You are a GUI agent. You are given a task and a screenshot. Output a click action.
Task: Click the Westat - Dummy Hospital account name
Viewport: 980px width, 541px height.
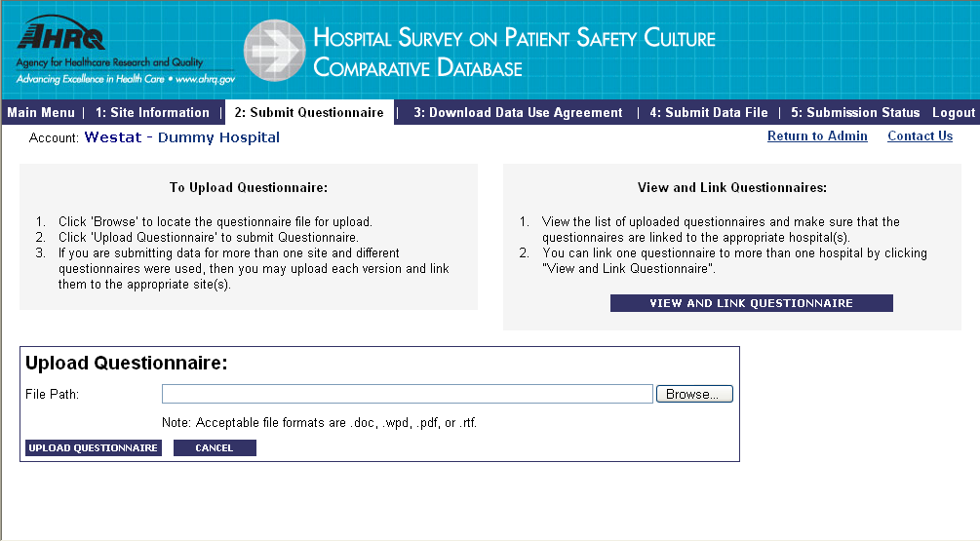(x=182, y=137)
